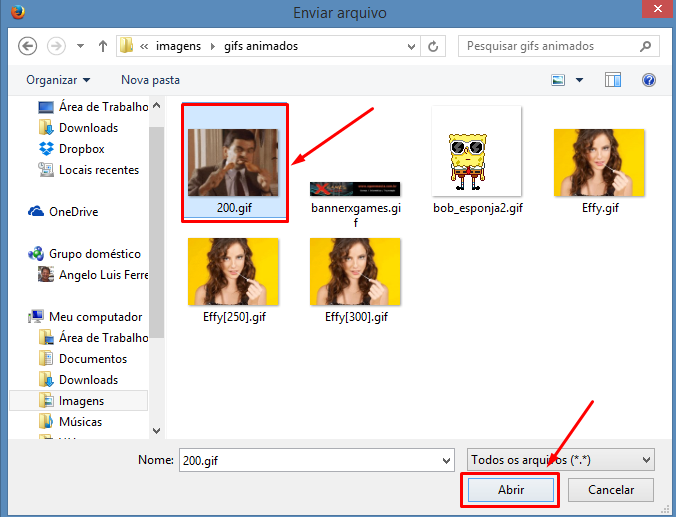Image resolution: width=676 pixels, height=517 pixels.
Task: Click the Back navigation arrow
Action: pos(28,46)
